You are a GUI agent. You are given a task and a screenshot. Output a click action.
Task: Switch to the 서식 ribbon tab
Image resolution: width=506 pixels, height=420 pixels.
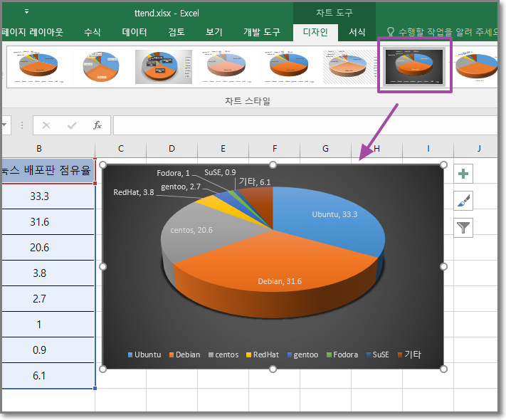(357, 32)
